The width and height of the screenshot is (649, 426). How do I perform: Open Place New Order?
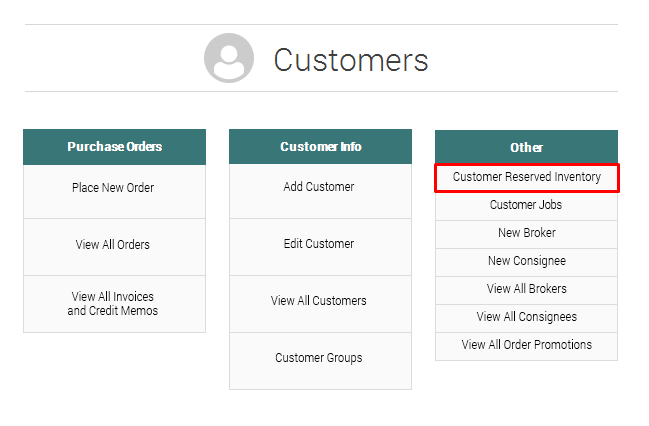pos(113,188)
